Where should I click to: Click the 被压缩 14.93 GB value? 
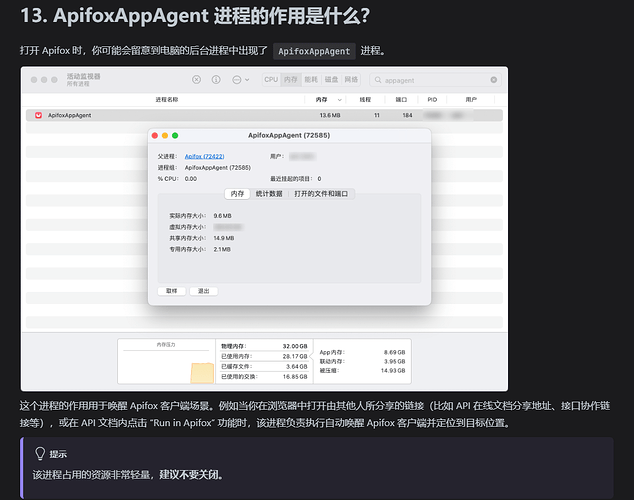pyautogui.click(x=393, y=370)
